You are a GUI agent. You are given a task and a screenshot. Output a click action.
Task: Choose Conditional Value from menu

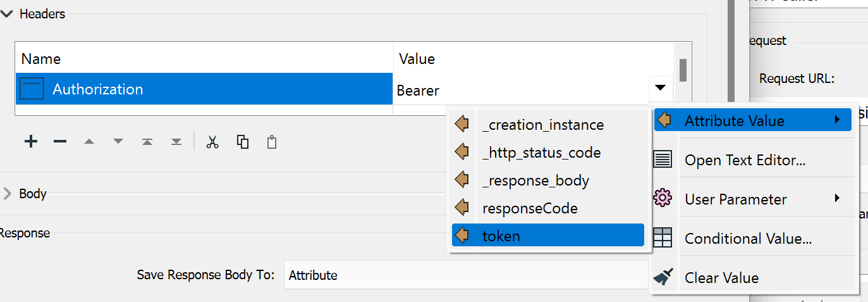point(748,239)
